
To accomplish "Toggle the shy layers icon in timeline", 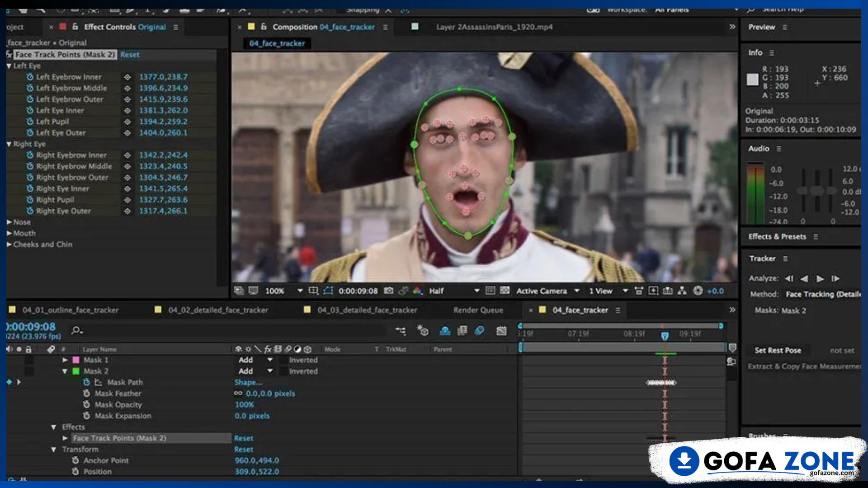I will pyautogui.click(x=445, y=331).
